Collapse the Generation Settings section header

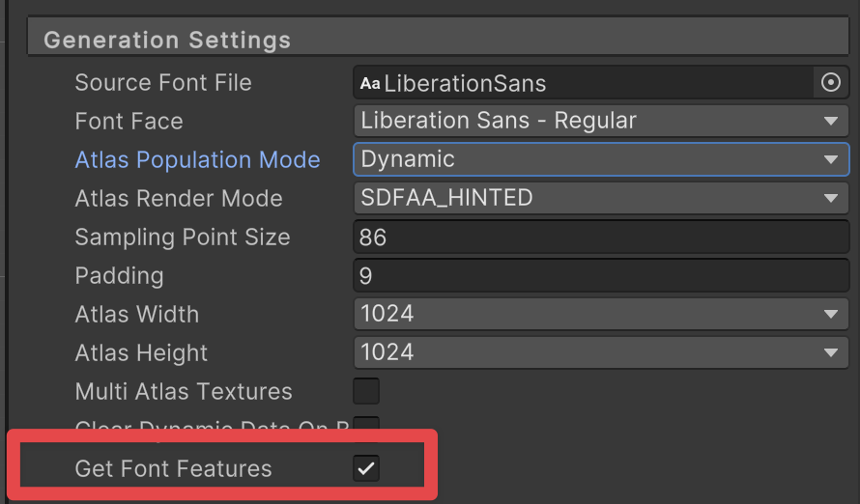pyautogui.click(x=167, y=41)
